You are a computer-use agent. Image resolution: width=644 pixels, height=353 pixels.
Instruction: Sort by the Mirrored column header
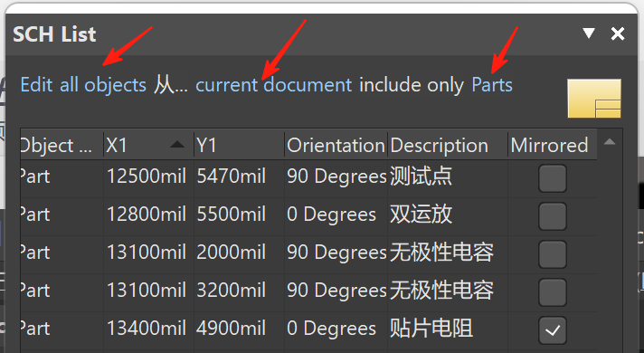click(553, 146)
